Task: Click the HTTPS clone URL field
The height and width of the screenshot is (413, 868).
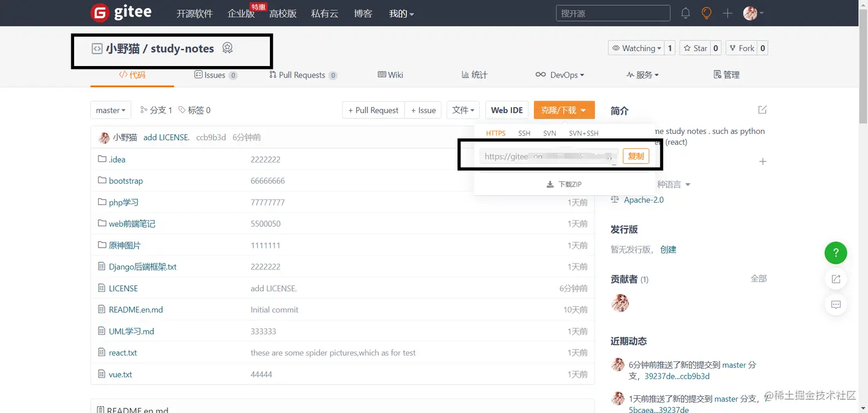Action: tap(549, 156)
